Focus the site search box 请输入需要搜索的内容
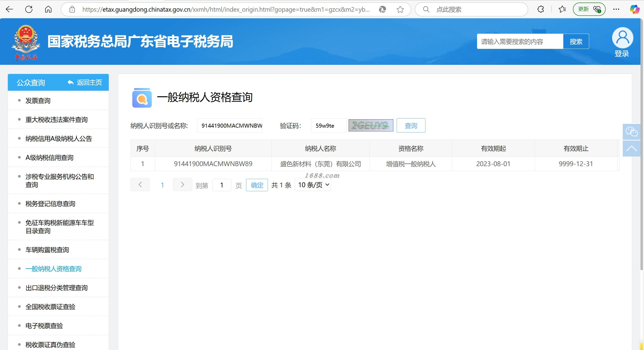This screenshot has width=644, height=350. [520, 41]
